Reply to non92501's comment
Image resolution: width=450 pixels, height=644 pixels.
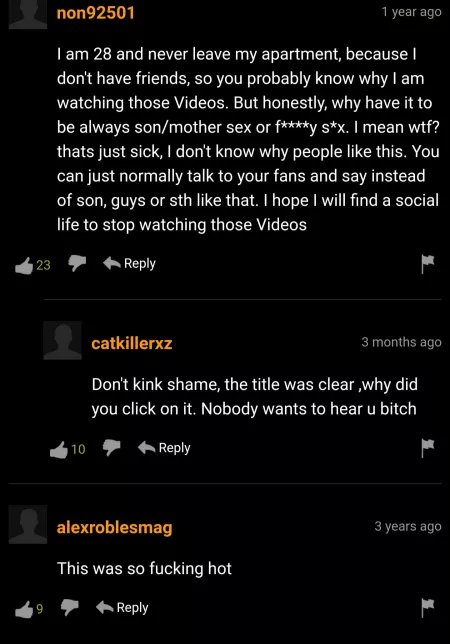tap(129, 263)
